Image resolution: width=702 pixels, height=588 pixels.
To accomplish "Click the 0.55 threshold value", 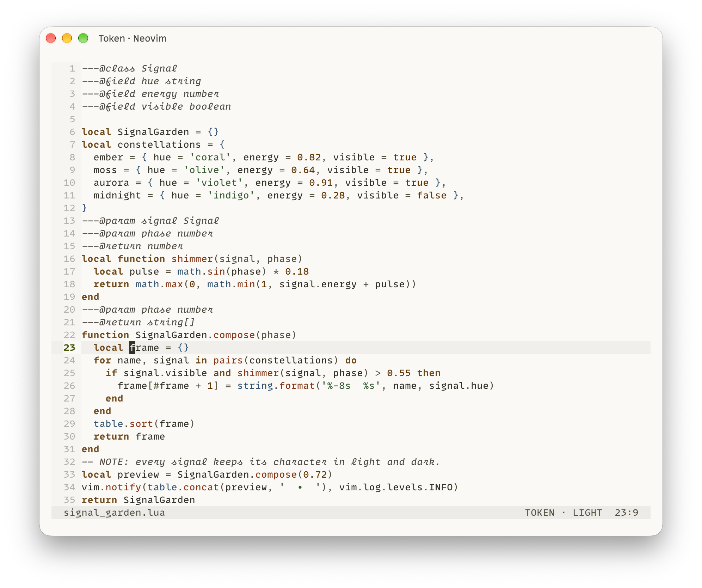I will click(x=399, y=373).
